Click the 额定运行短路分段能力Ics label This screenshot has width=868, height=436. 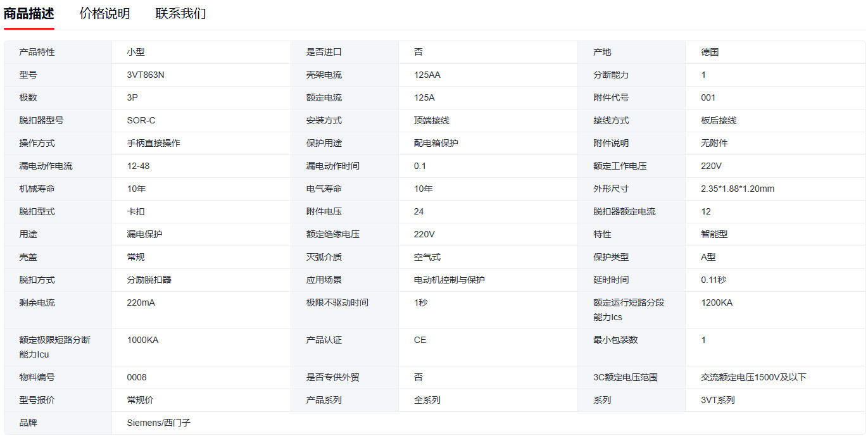(629, 309)
